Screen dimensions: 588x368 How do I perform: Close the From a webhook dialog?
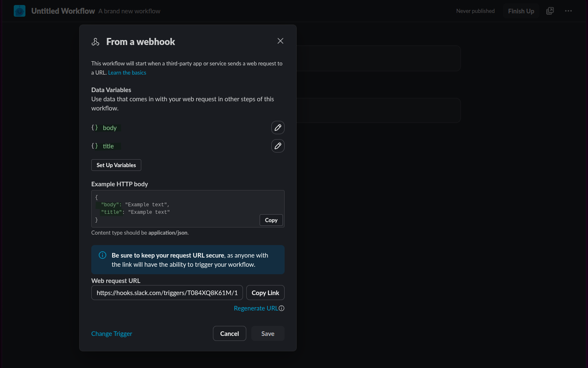pyautogui.click(x=280, y=41)
